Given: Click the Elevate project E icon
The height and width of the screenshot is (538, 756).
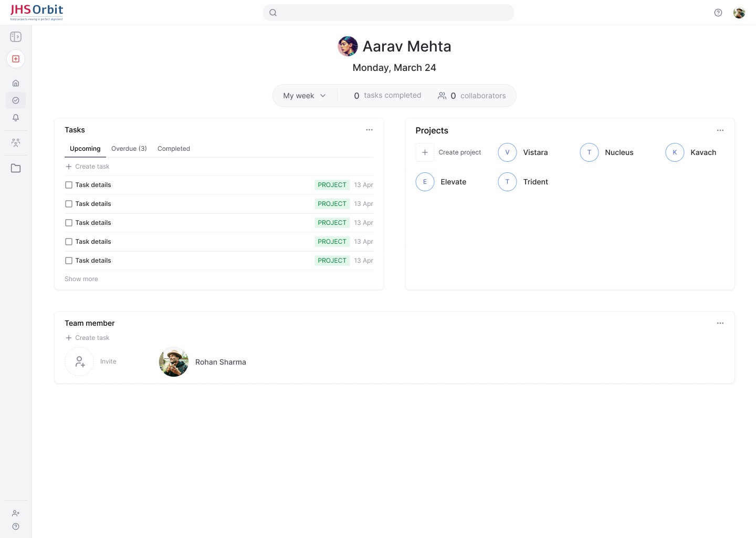Looking at the screenshot, I should click(x=425, y=182).
